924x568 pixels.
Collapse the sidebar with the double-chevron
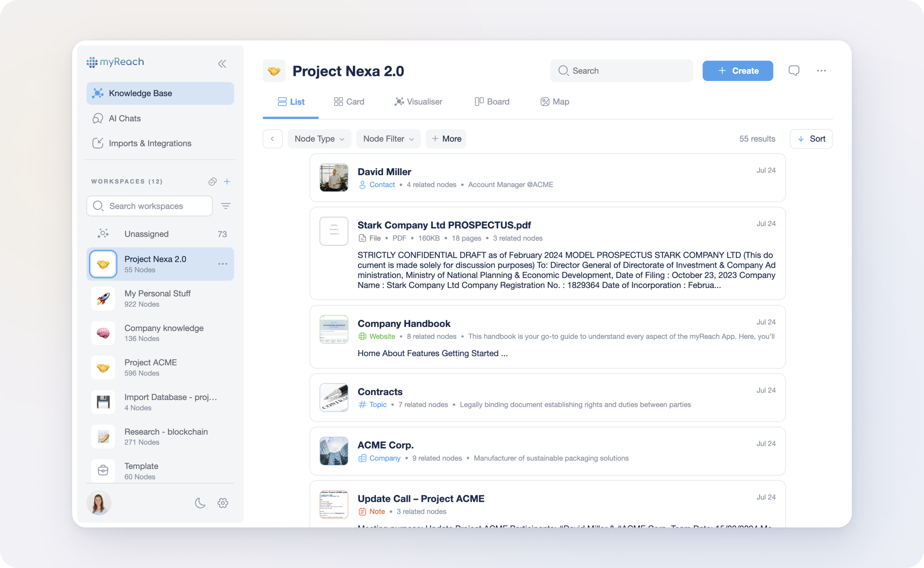pos(222,63)
